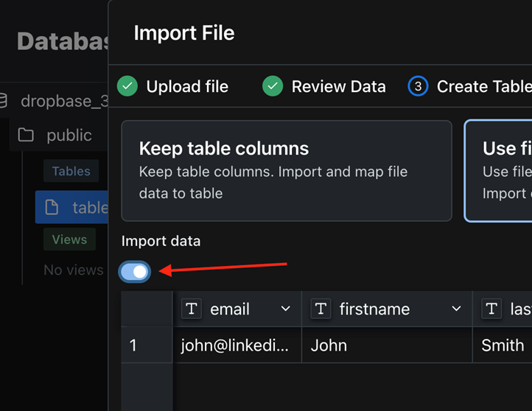Click the table file document icon
532x411 pixels.
click(x=52, y=208)
